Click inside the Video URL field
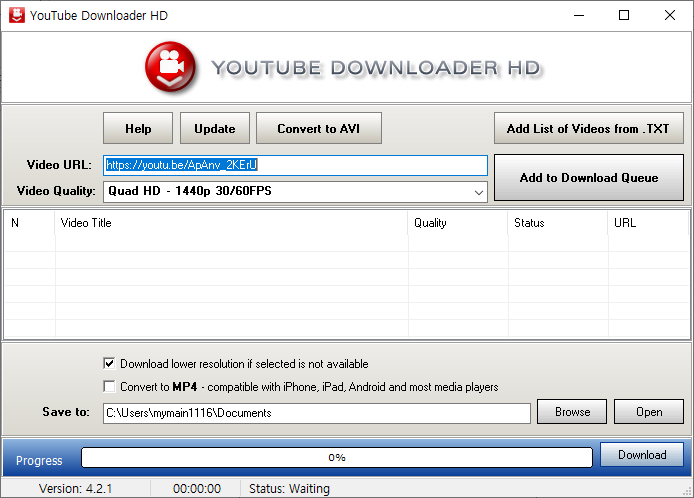This screenshot has width=694, height=498. pos(296,165)
